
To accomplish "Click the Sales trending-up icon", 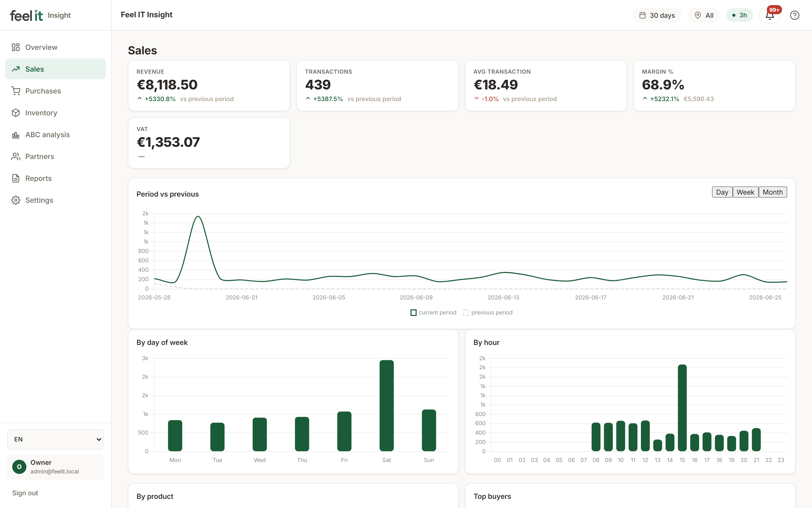I will (16, 69).
